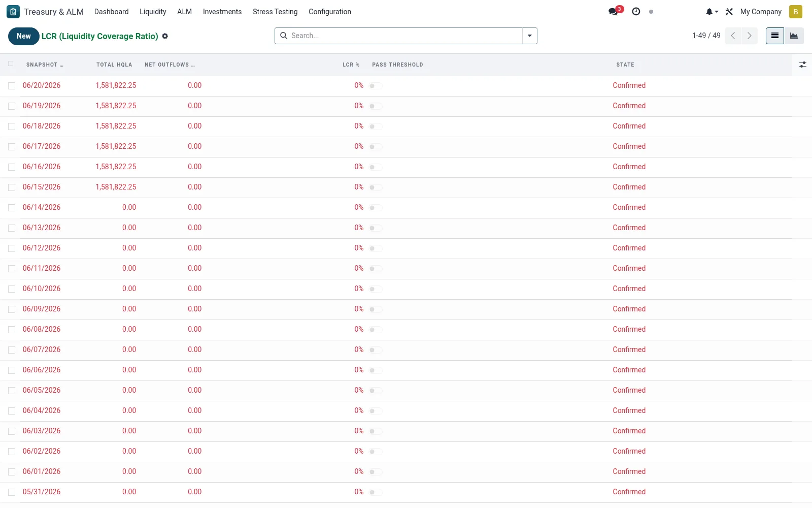Open the notifications bell menu
Screen dimensions: 812x508
click(x=712, y=12)
